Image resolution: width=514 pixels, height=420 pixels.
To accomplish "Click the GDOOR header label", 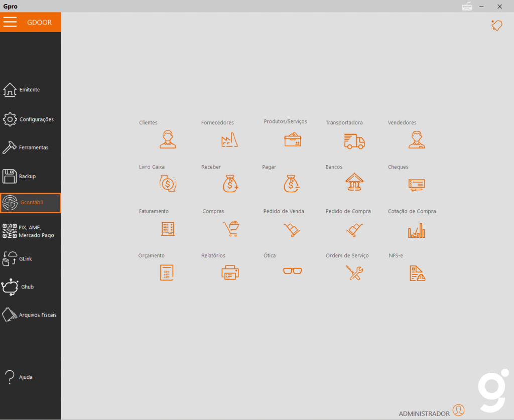I will click(39, 22).
